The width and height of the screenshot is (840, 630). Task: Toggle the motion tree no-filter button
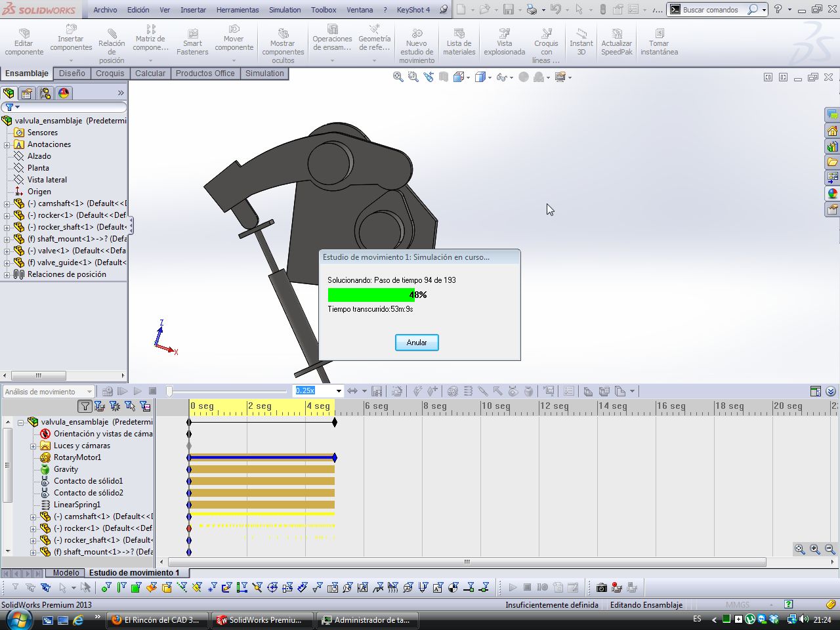[x=85, y=406]
